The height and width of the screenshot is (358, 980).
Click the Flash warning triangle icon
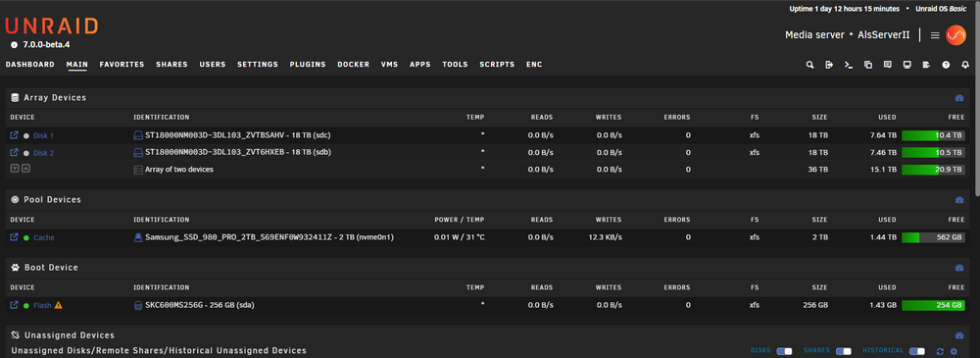tap(58, 305)
